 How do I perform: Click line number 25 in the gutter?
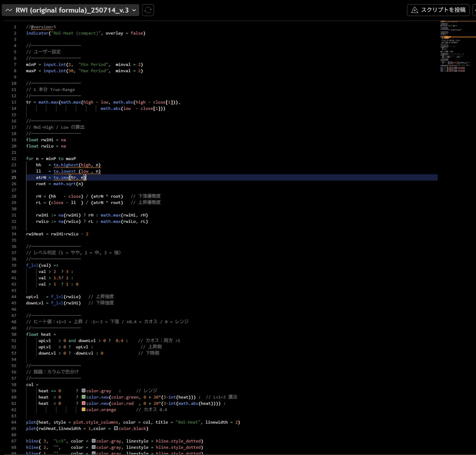(x=14, y=177)
